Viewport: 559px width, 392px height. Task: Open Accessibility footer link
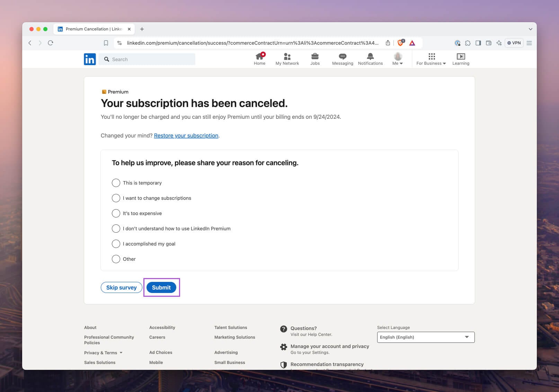[162, 328]
